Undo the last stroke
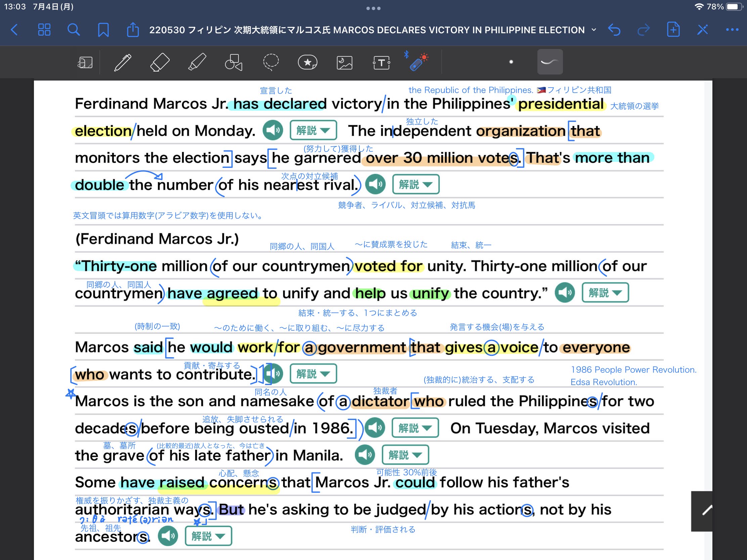This screenshot has height=560, width=747. point(614,30)
